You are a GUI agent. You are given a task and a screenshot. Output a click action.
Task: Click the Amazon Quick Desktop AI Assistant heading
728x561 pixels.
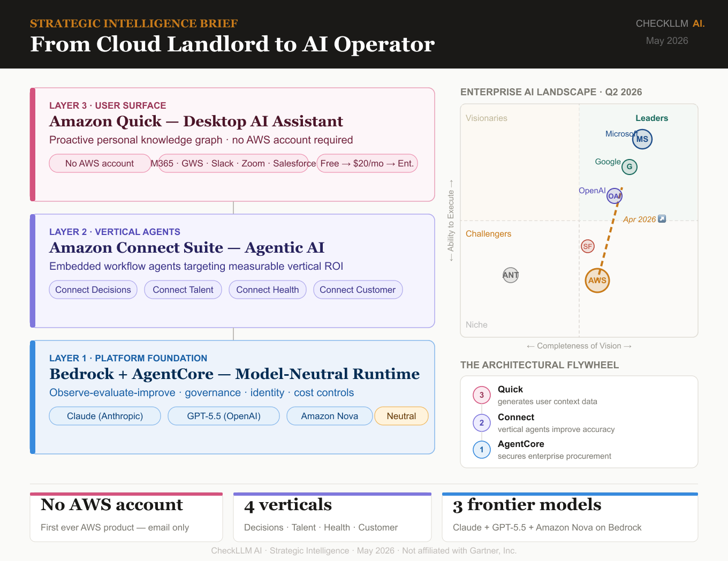pyautogui.click(x=196, y=122)
